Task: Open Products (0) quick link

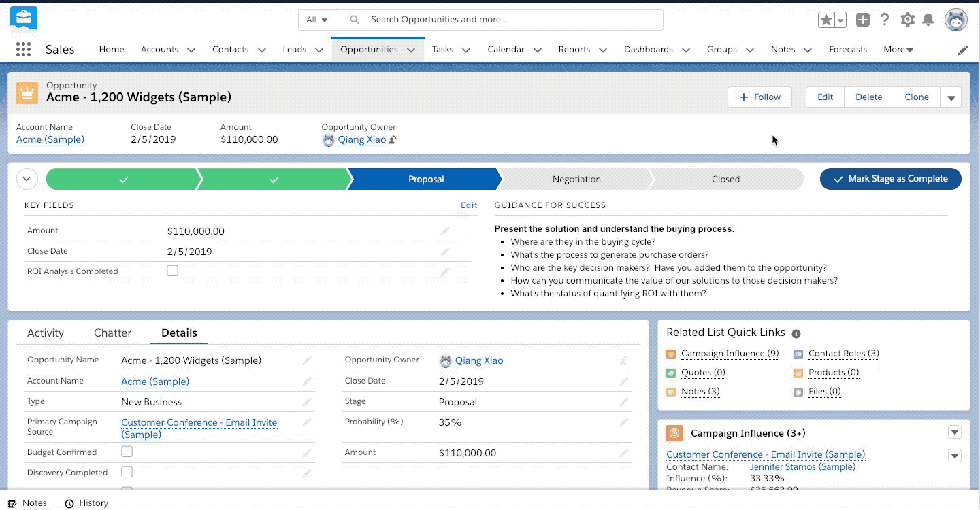Action: coord(834,373)
